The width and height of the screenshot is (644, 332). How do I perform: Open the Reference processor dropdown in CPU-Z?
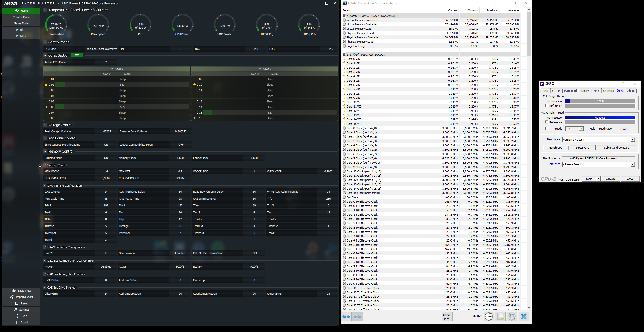coord(633,164)
